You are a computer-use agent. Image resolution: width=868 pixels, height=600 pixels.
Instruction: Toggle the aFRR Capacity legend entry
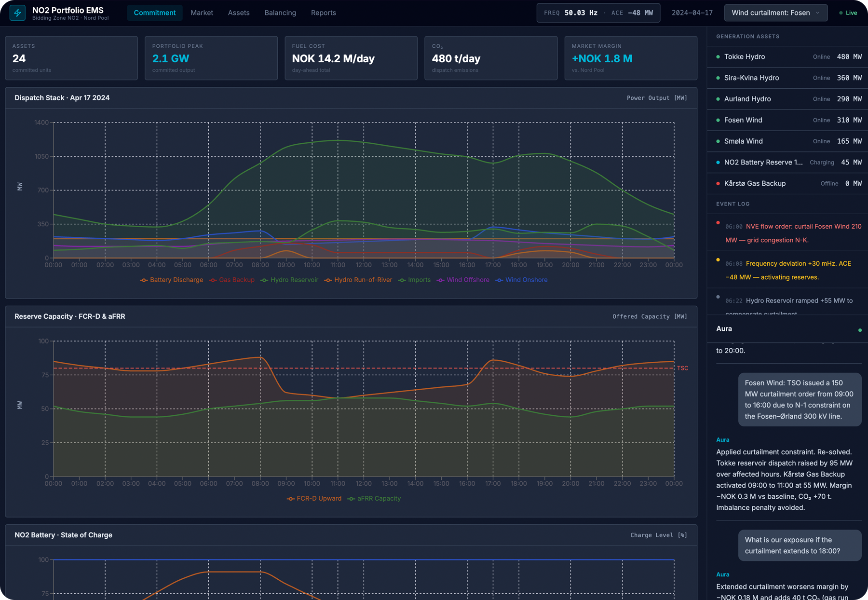point(374,499)
